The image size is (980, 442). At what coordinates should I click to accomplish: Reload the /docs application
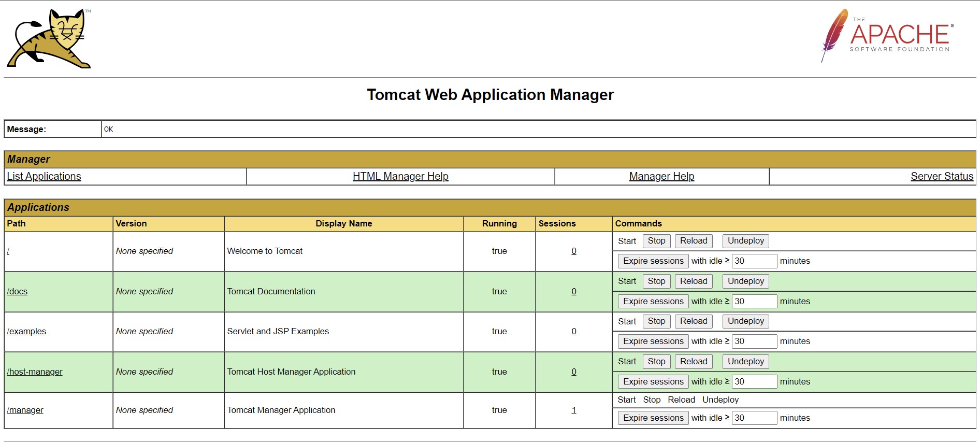(694, 281)
